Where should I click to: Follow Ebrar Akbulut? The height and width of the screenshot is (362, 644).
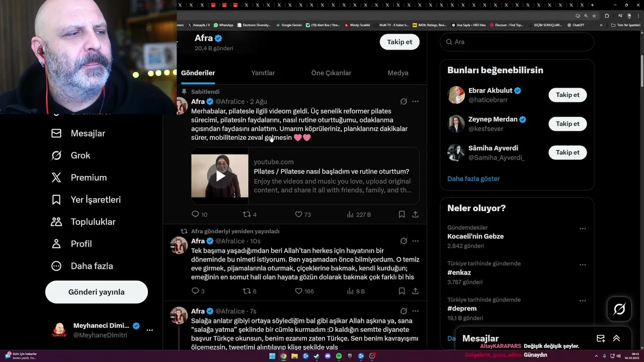click(568, 95)
